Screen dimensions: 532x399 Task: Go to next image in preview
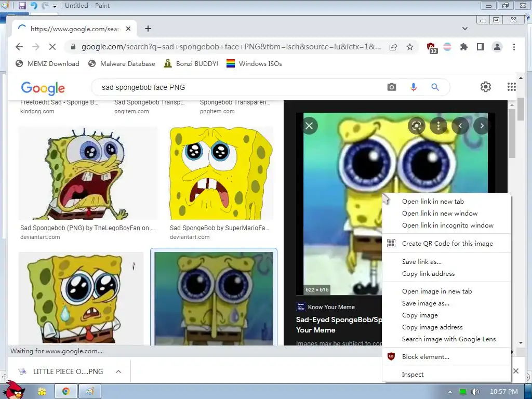pos(482,126)
